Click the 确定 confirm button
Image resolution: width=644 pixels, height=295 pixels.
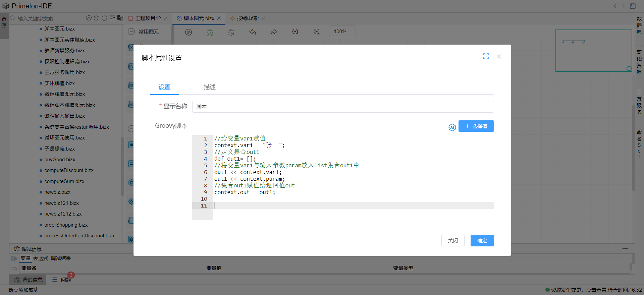click(x=482, y=240)
